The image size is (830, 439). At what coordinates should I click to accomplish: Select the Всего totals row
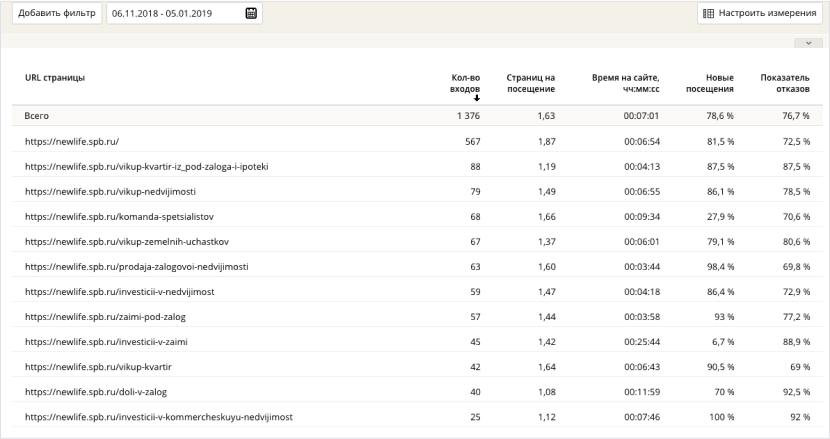point(37,116)
